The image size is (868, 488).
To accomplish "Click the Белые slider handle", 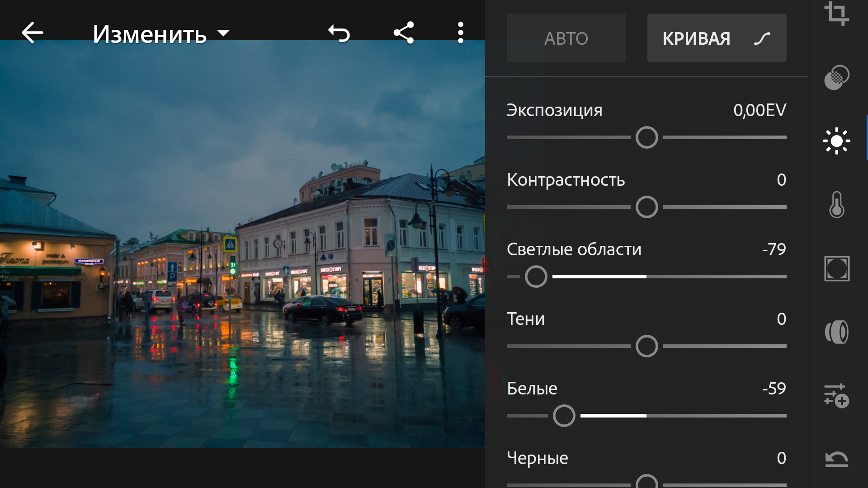I will coord(564,416).
